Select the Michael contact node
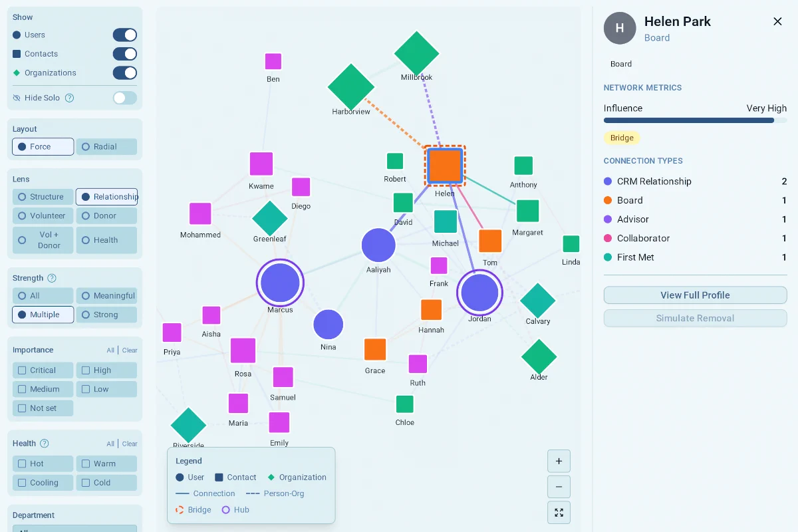 (x=446, y=221)
